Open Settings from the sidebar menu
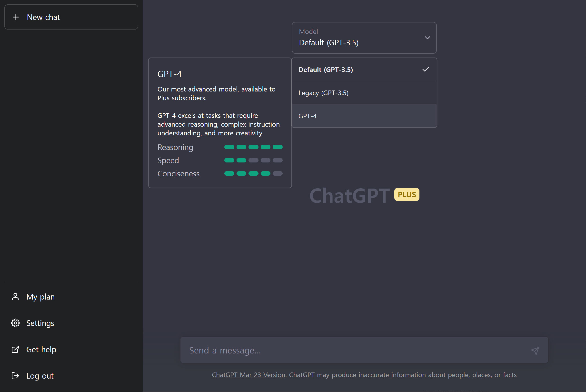586x392 pixels. 40,323
